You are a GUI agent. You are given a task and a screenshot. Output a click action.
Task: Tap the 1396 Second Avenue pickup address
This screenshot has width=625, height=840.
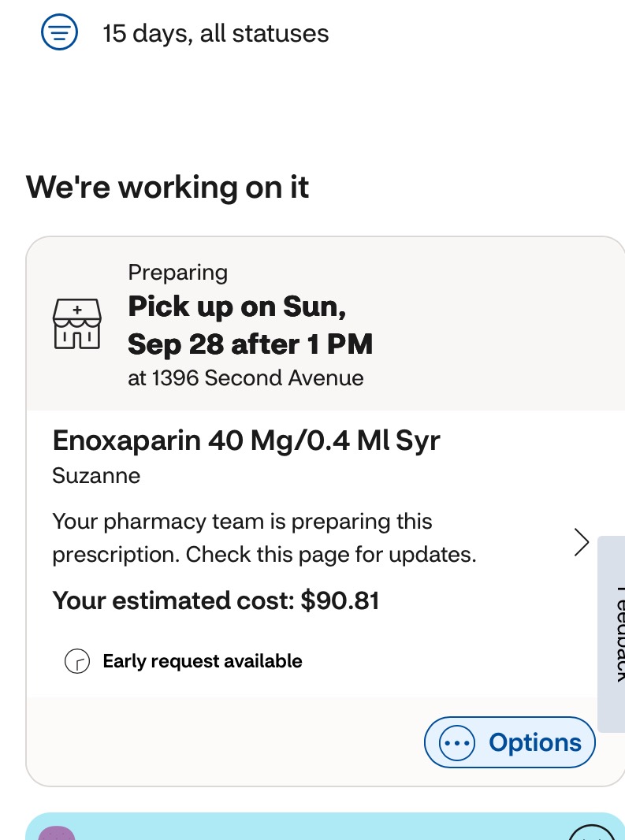point(245,378)
